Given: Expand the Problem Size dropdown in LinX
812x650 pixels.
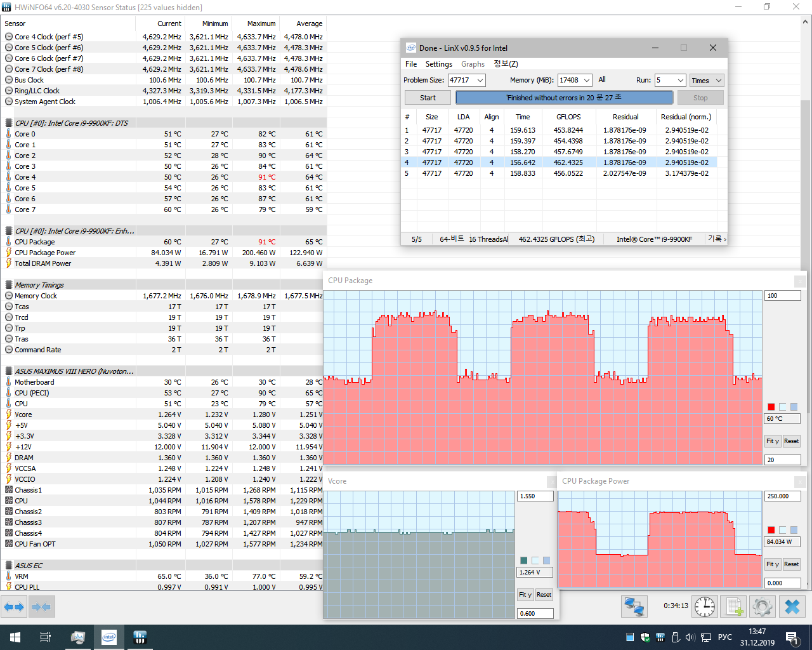Looking at the screenshot, I should pyautogui.click(x=480, y=81).
